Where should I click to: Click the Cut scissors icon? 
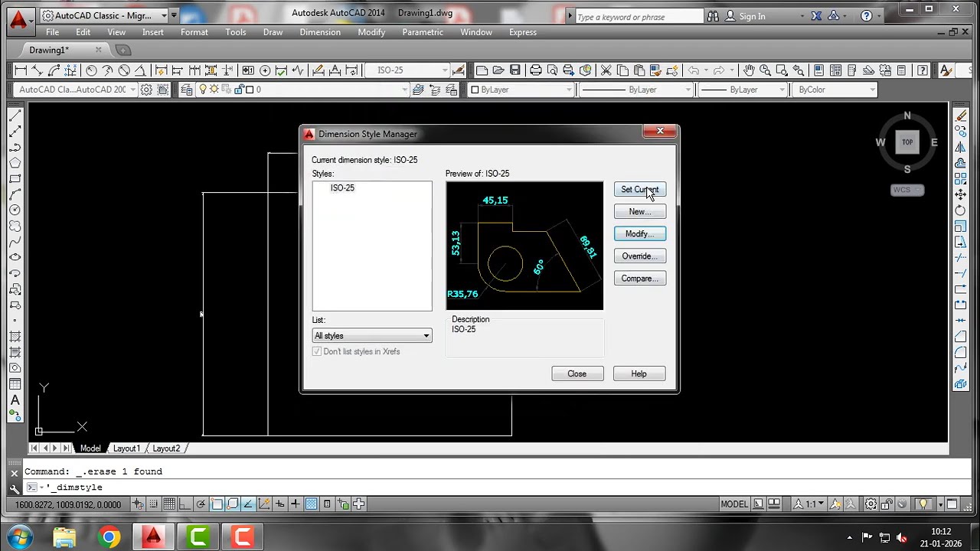(x=606, y=70)
